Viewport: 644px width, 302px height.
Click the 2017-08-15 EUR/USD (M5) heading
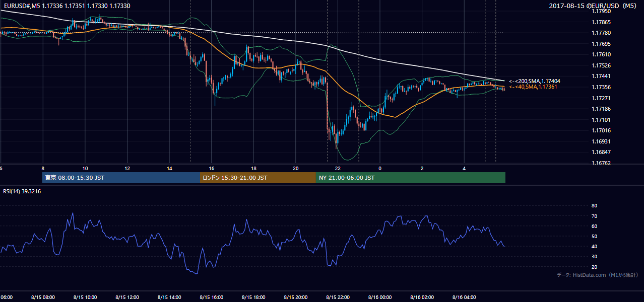[593, 6]
